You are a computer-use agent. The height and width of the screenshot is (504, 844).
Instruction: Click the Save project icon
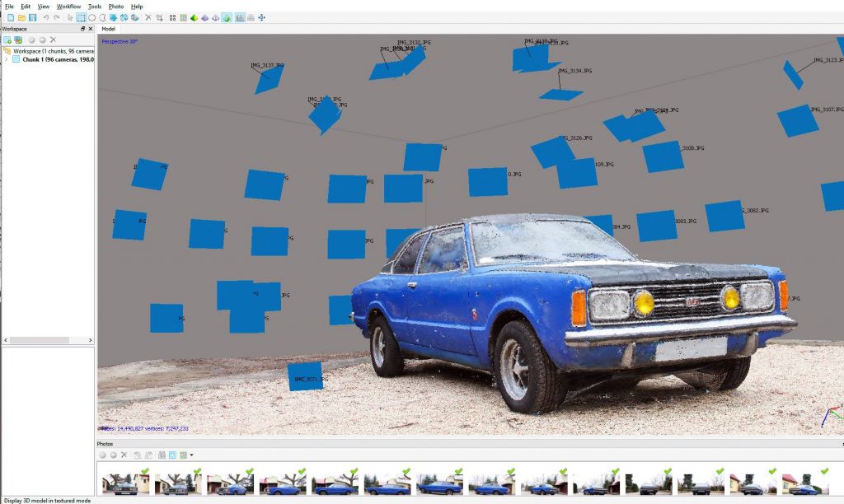(32, 17)
